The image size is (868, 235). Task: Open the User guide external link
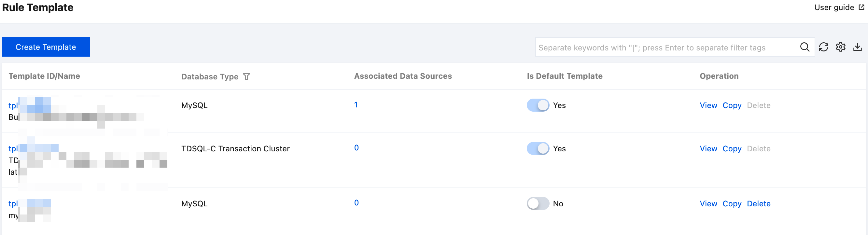839,7
